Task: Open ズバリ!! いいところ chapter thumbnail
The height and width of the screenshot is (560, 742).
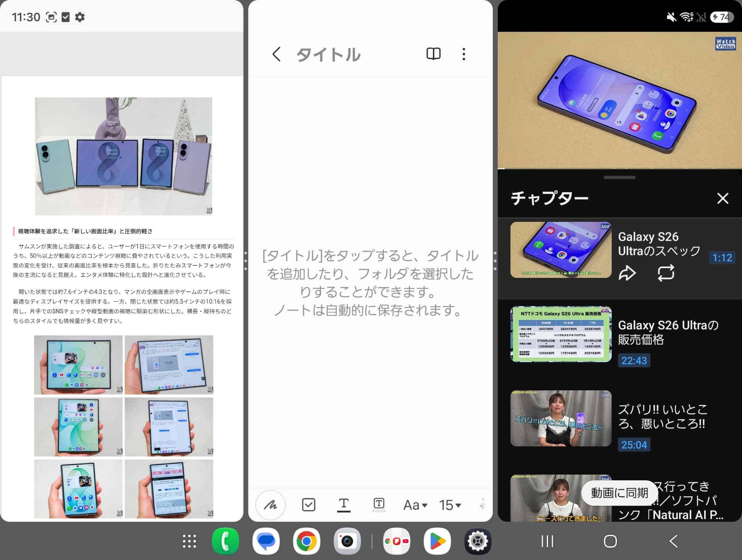Action: 561,418
